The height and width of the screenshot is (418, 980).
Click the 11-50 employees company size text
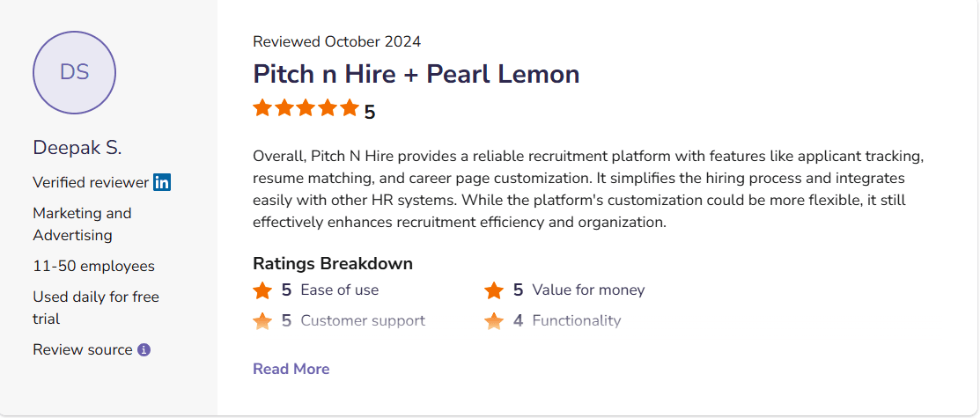coord(93,266)
